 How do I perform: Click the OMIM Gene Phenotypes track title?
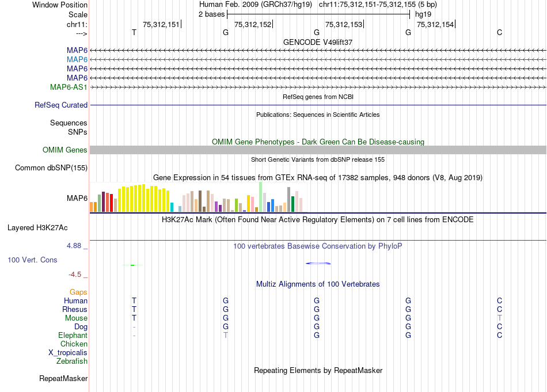pos(318,142)
